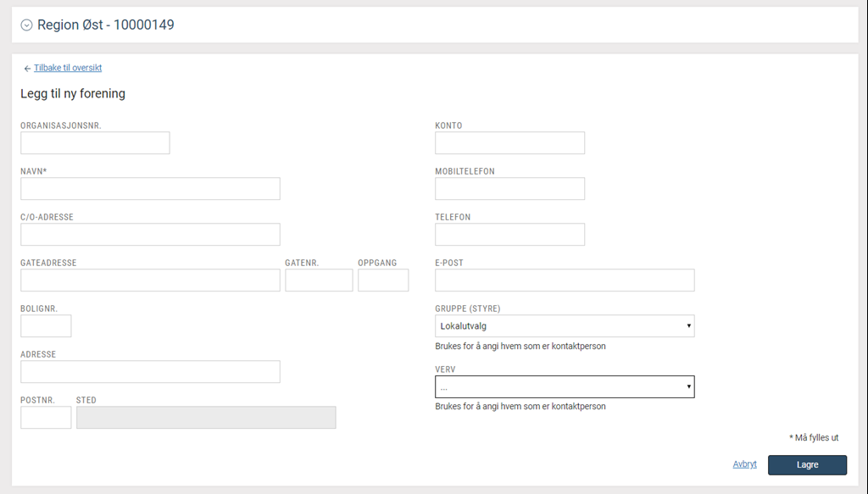868x494 pixels.
Task: Click the Oppgang input box
Action: pos(383,280)
